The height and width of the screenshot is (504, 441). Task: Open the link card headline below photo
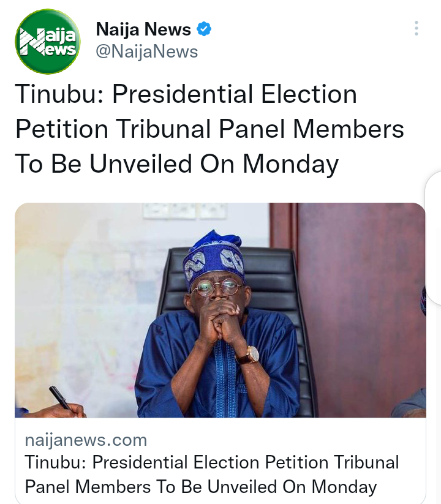pos(212,475)
